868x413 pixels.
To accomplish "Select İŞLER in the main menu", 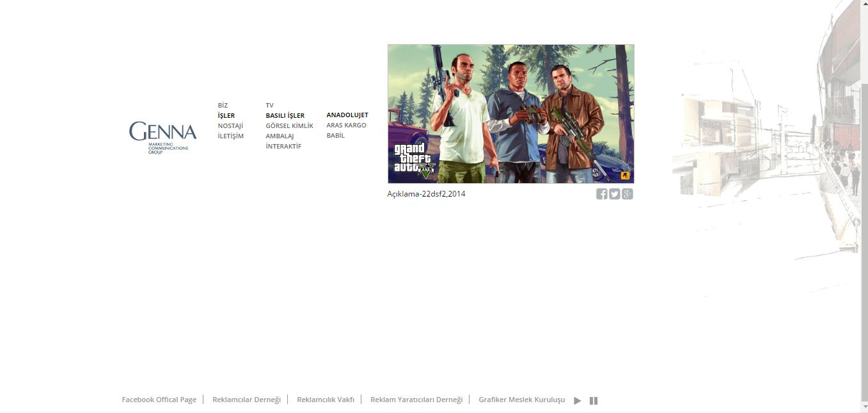I will coord(226,116).
